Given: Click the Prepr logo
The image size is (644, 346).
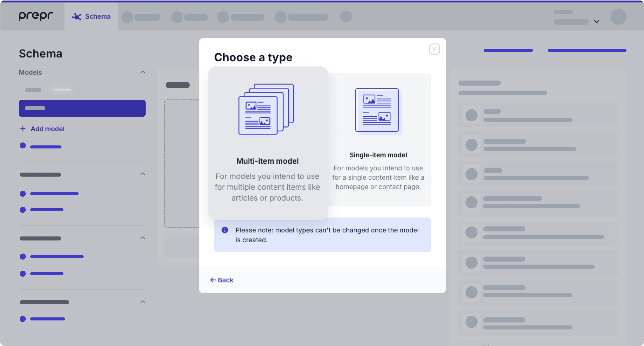Looking at the screenshot, I should point(36,16).
